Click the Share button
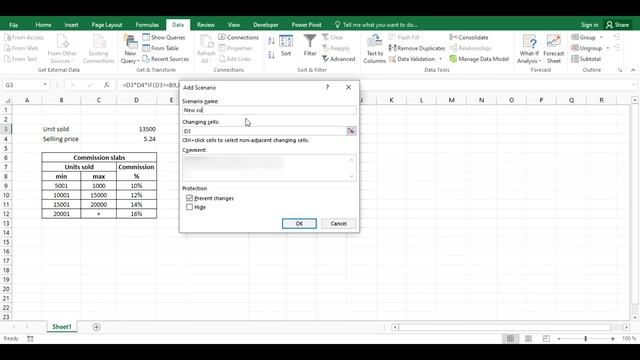Viewport: 640px width, 360px height. [x=618, y=25]
